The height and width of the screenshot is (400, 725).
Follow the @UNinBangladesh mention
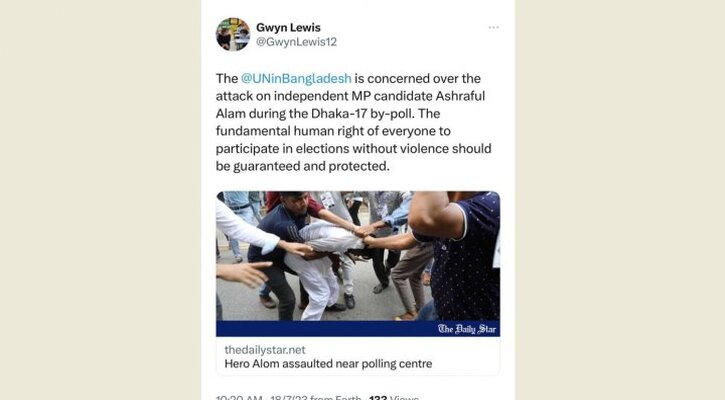pyautogui.click(x=296, y=79)
